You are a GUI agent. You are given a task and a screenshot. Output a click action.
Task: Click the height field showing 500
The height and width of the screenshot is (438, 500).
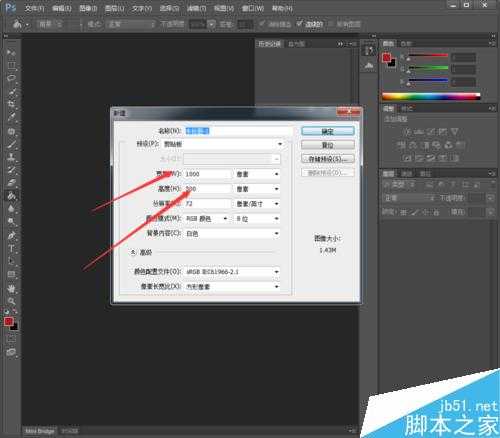(207, 189)
